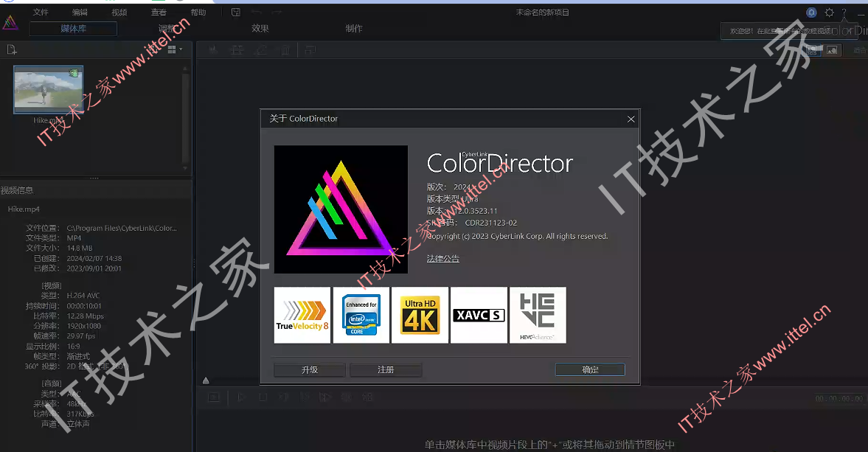Open preferences with the gear icon

pos(829,13)
